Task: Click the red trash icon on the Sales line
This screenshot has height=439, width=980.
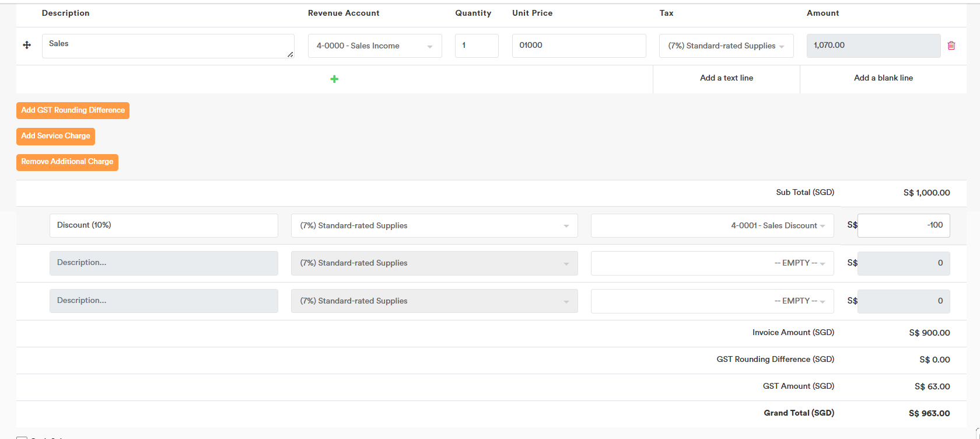Action: click(951, 46)
